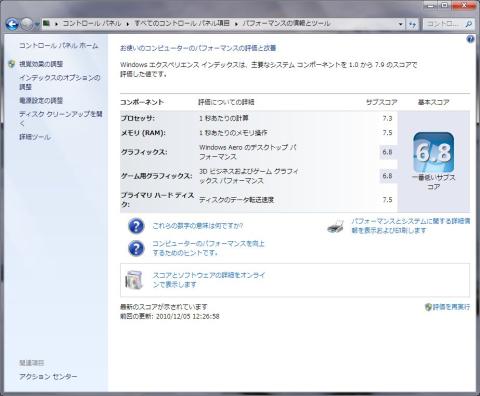
Task: Click the プロセッサ subscore 7.3
Action: (387, 118)
